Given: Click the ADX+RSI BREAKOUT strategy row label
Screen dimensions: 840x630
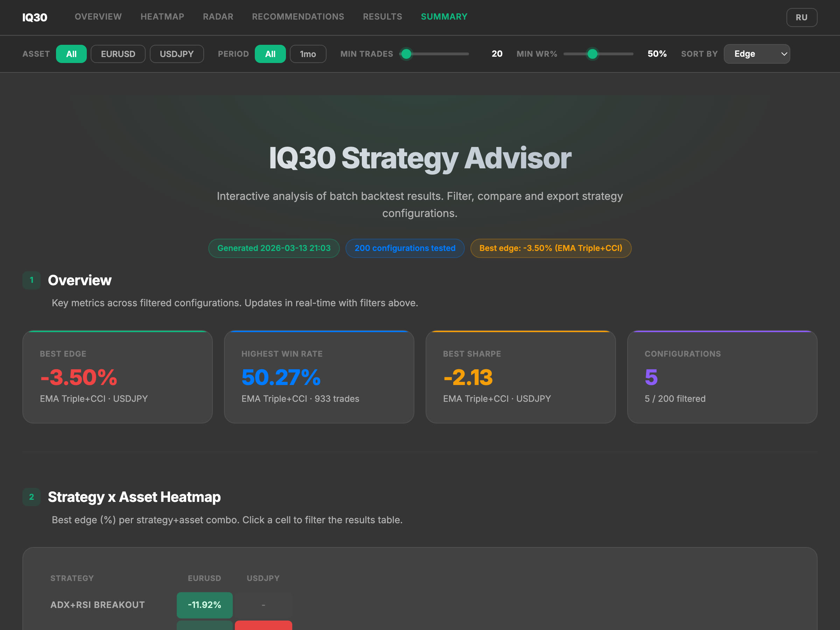Looking at the screenshot, I should pos(98,605).
